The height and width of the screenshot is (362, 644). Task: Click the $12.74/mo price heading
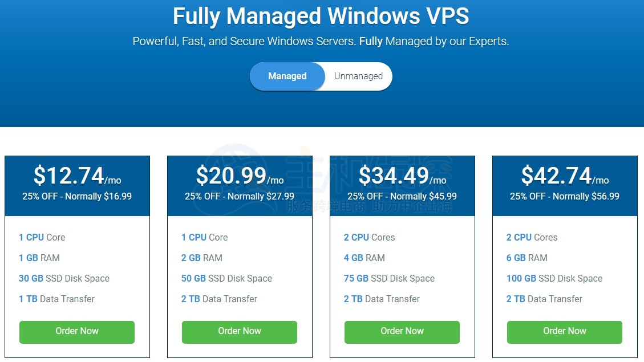[x=77, y=176]
